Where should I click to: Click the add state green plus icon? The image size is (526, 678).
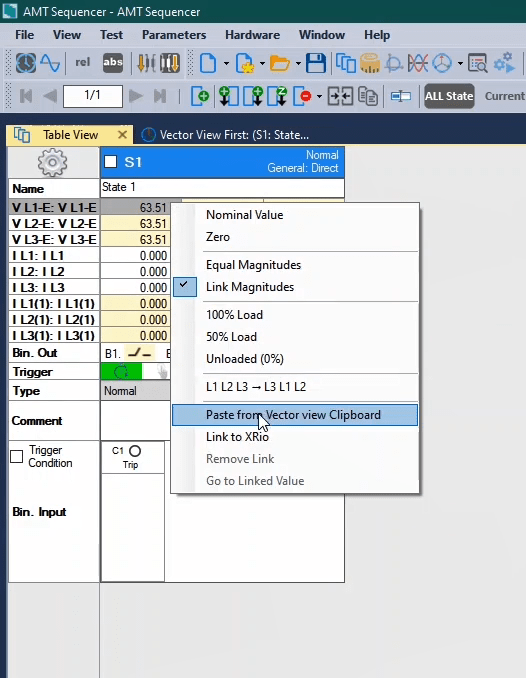tap(200, 96)
